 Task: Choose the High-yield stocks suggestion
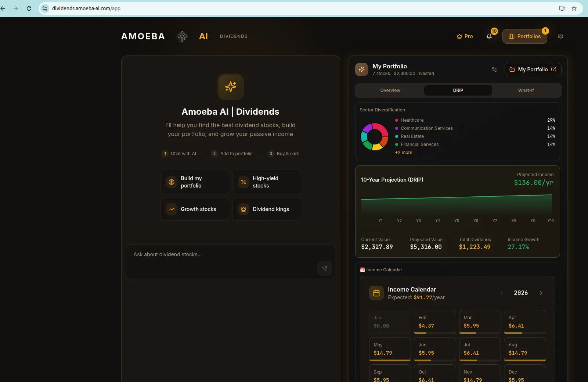[267, 182]
